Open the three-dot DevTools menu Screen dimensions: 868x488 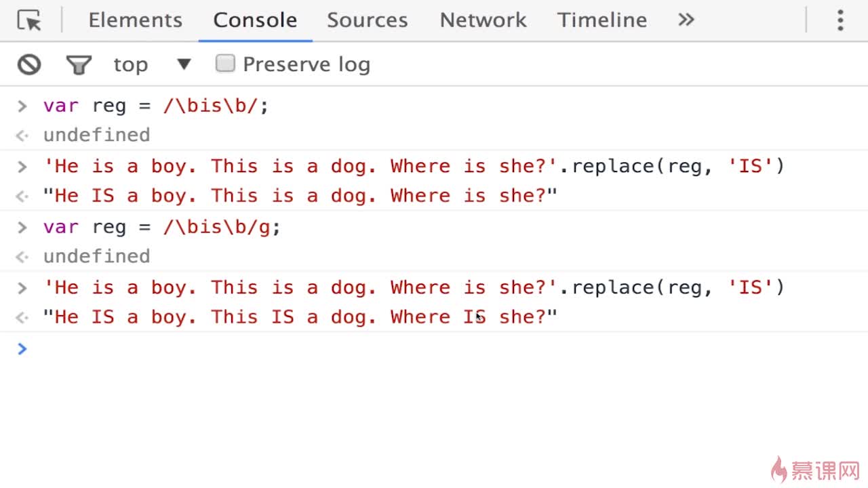pyautogui.click(x=840, y=20)
